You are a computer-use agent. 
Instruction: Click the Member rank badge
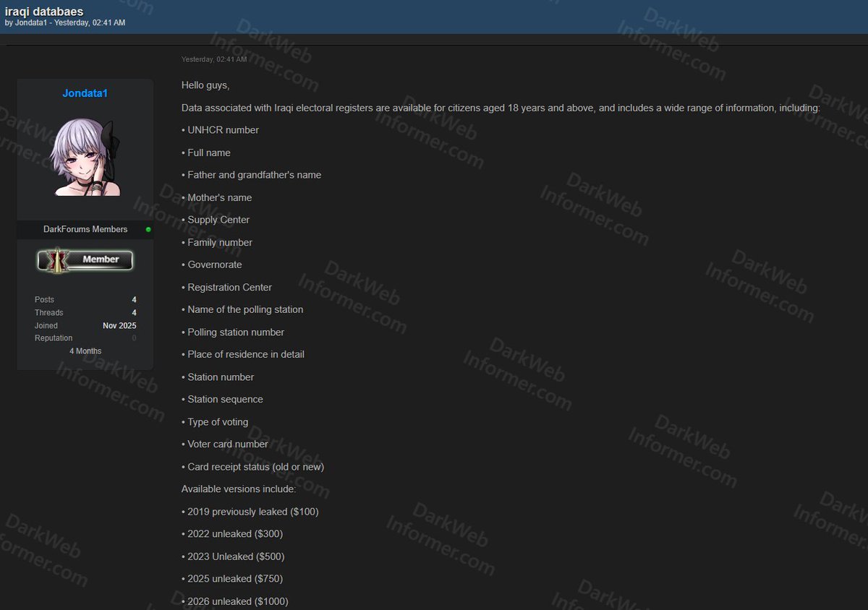[85, 260]
